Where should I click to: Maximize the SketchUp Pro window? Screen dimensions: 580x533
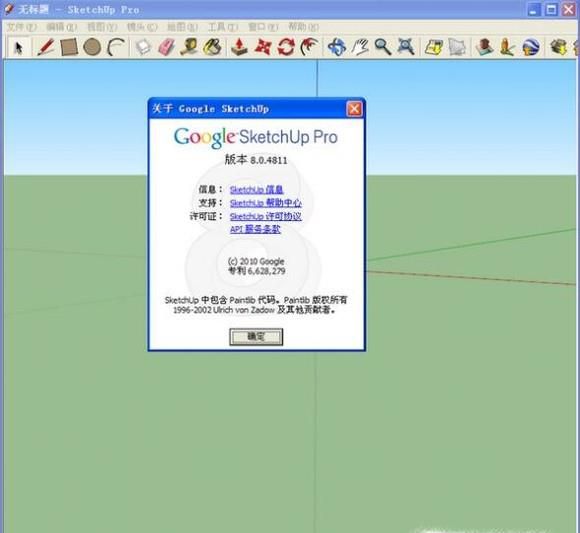tap(551, 10)
